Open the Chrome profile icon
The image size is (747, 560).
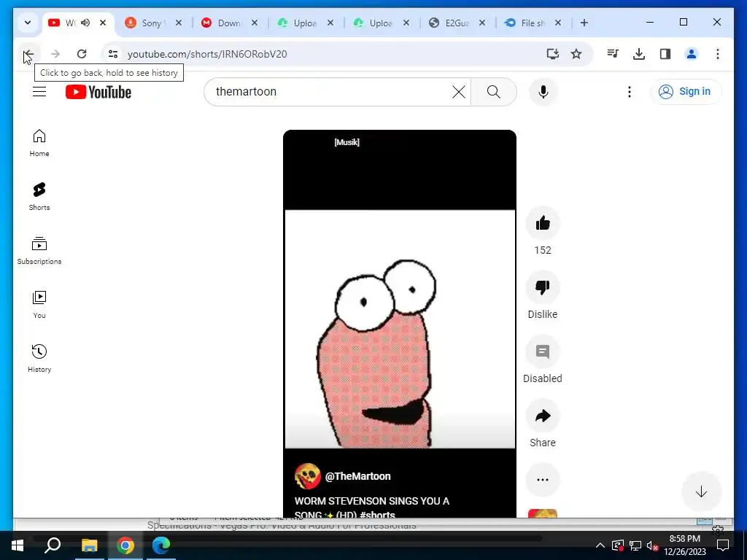pos(692,54)
